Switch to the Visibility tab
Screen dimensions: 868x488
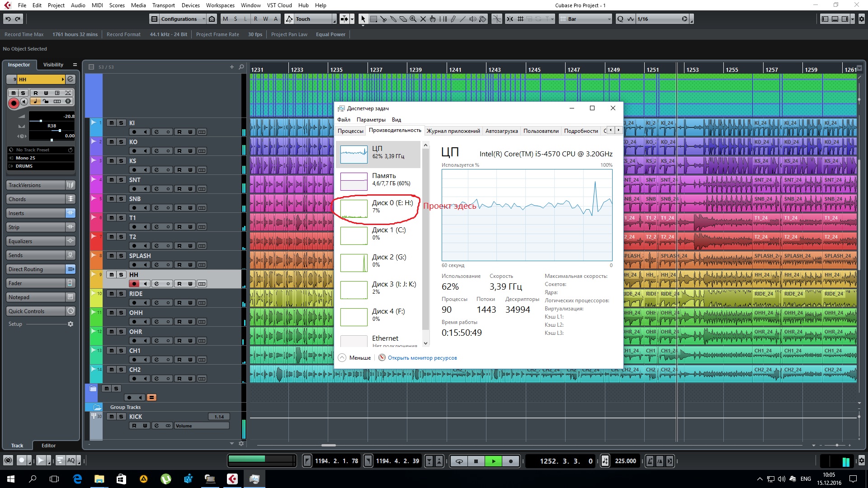[x=53, y=65]
